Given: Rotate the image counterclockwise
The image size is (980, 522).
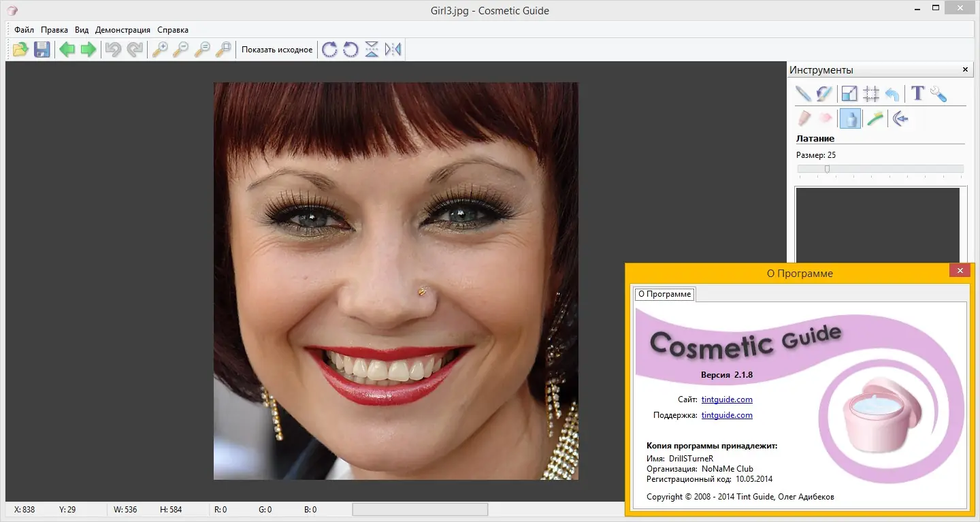Looking at the screenshot, I should (350, 49).
